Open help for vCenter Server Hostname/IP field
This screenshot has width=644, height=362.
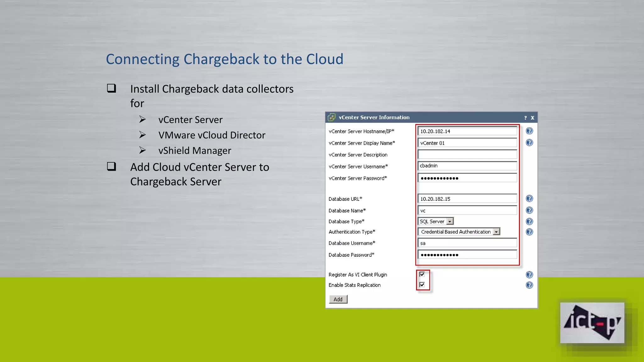coord(529,131)
